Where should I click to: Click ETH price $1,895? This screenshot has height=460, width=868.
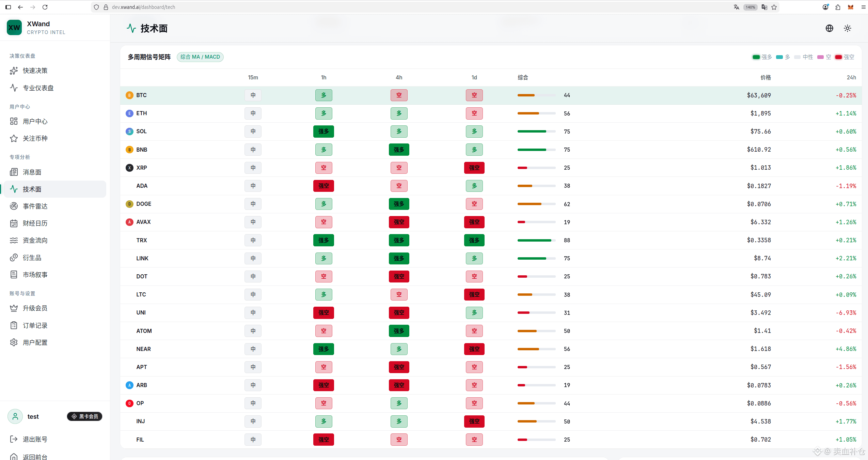coord(761,113)
